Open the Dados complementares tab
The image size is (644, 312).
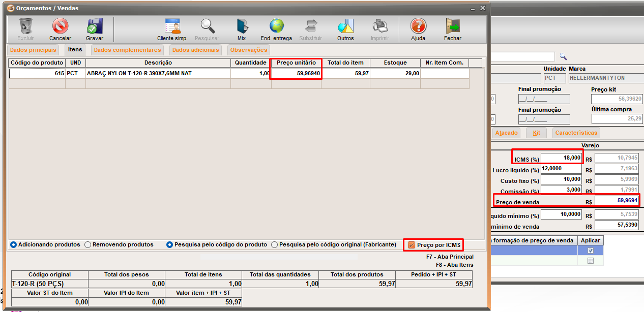pos(128,50)
